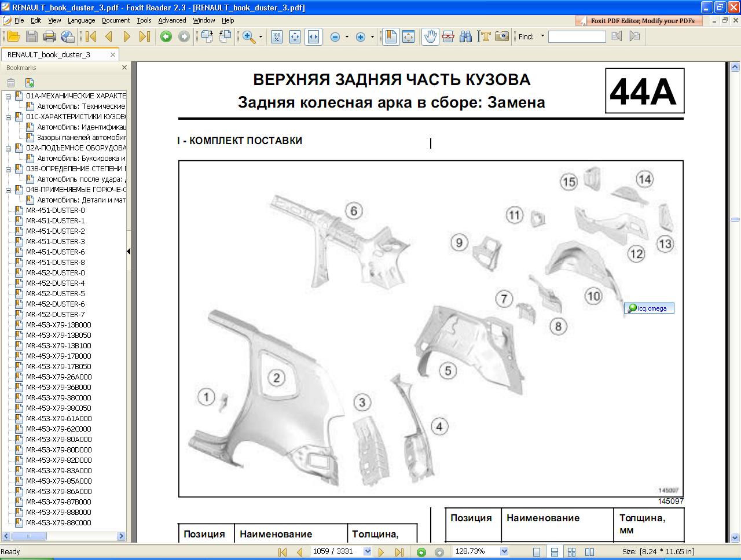
Task: Enable continuous page layout in status bar
Action: 554,552
